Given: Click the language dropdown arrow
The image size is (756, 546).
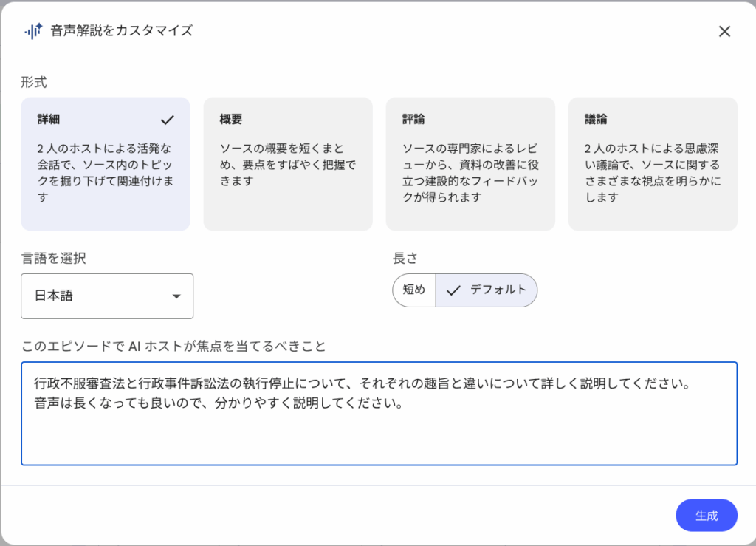Looking at the screenshot, I should coord(176,296).
